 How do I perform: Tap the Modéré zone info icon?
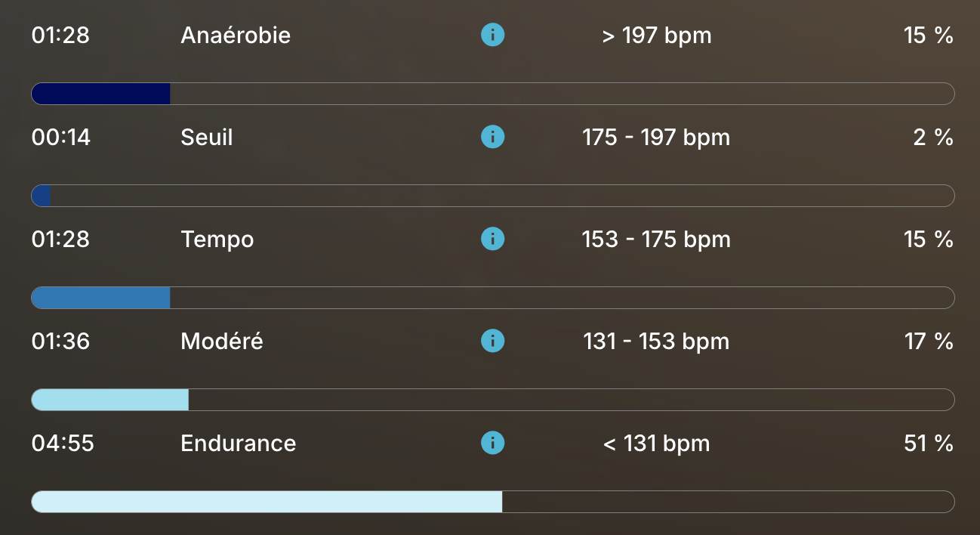[x=492, y=341]
